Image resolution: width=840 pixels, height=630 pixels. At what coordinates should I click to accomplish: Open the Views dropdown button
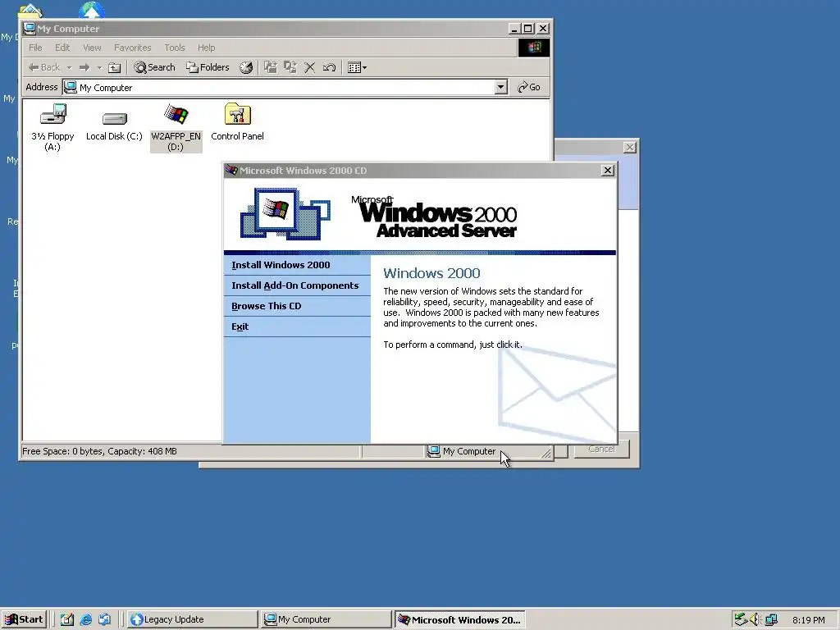(x=358, y=67)
